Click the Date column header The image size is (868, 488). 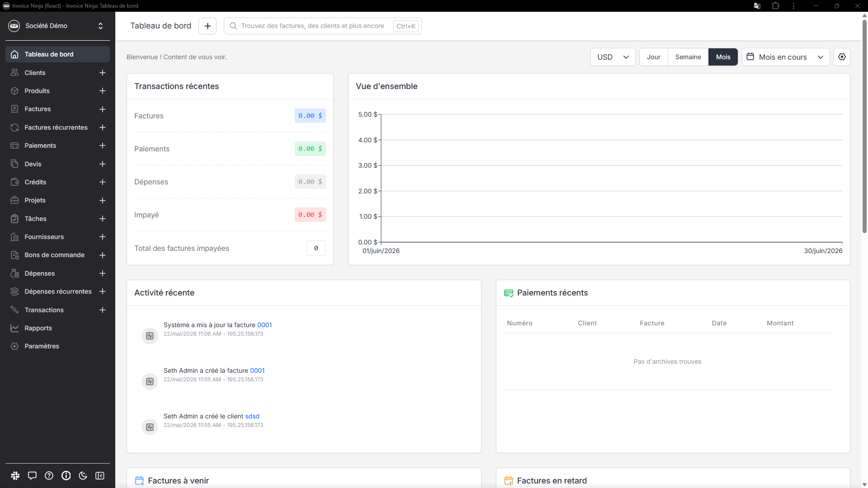(719, 323)
